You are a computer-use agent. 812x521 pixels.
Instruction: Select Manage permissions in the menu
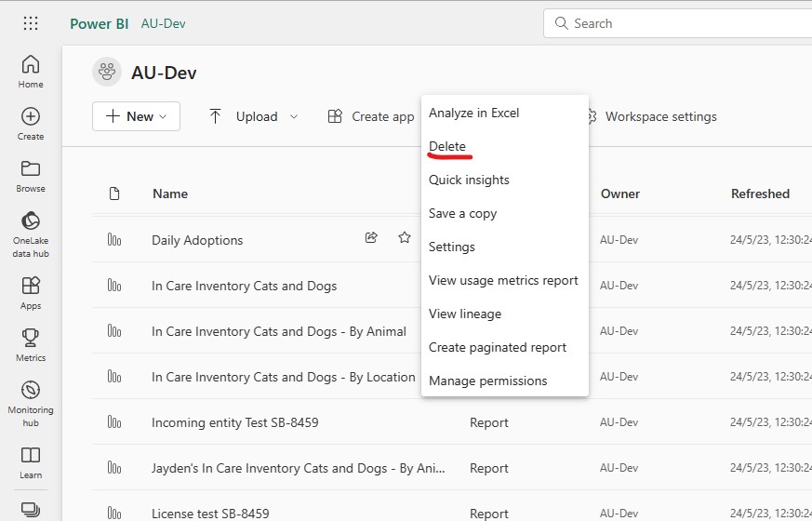coord(487,381)
